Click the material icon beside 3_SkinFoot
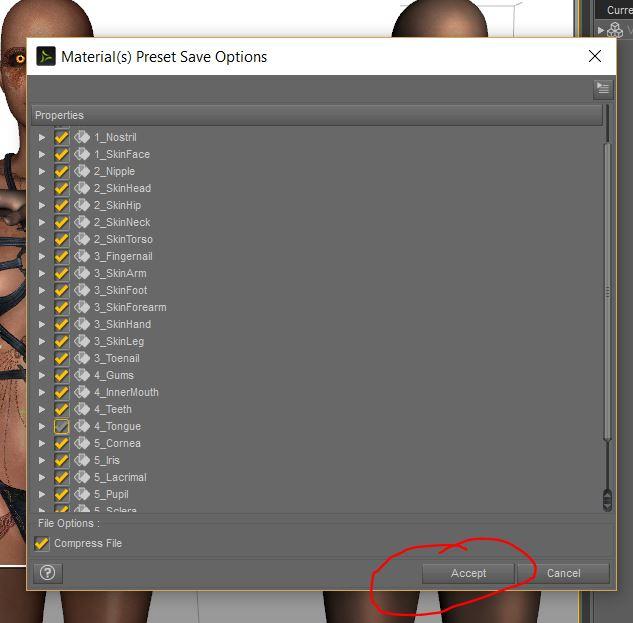This screenshot has height=623, width=633. point(82,290)
